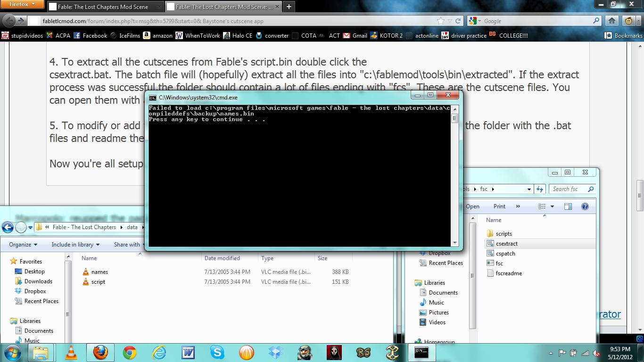Open the Firefox application menu dropdown
644x362 pixels.
(x=23, y=5)
